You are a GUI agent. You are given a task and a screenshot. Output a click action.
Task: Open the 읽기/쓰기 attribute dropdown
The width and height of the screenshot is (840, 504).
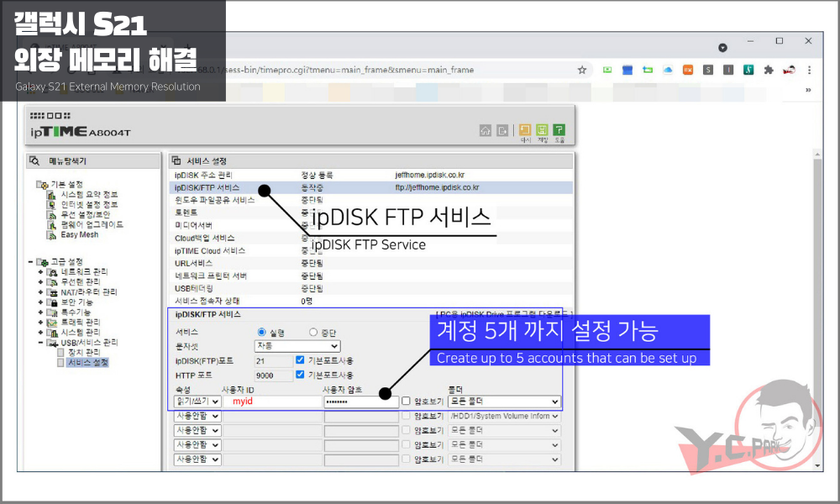point(197,402)
